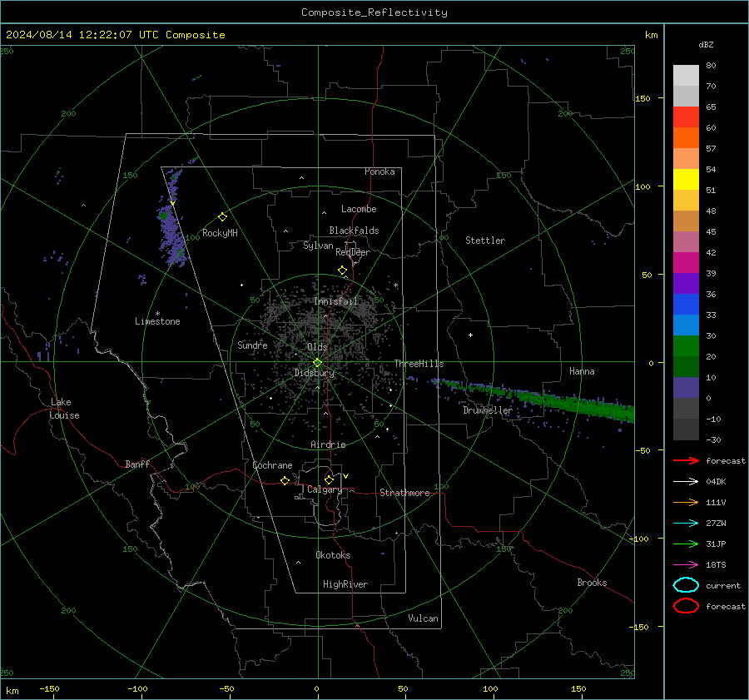
Task: Click the RedDeer city label
Action: (353, 252)
